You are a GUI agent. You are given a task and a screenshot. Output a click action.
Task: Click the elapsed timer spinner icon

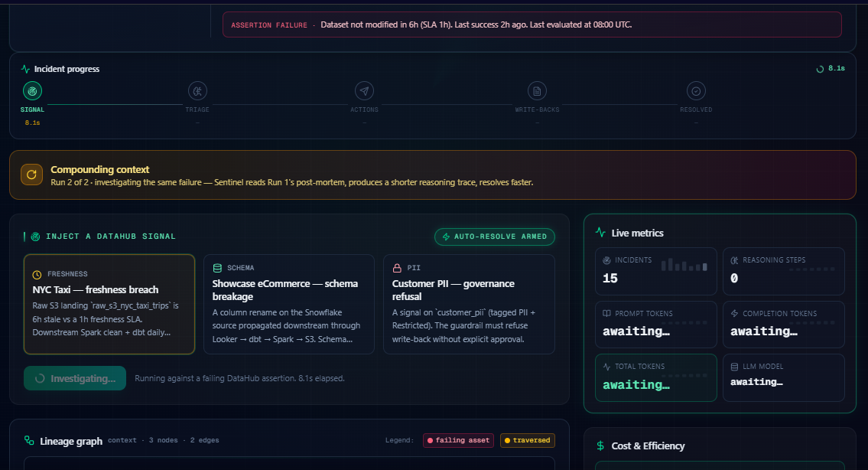[x=820, y=69]
